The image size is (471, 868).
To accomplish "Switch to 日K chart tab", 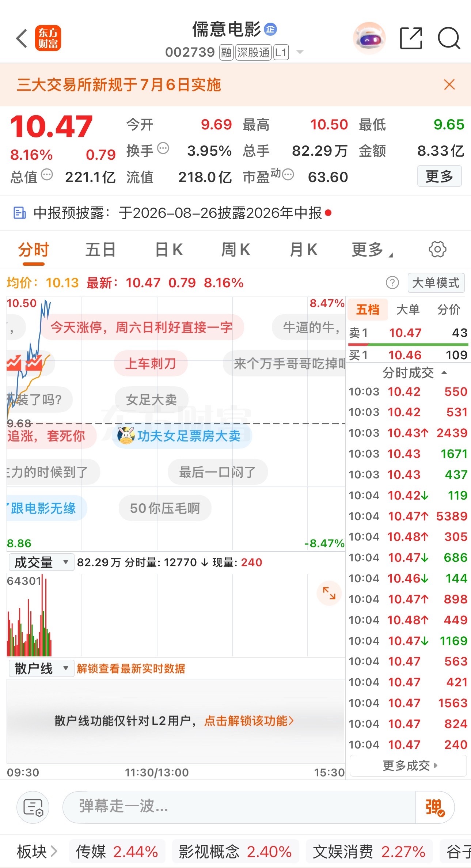I will tap(169, 250).
